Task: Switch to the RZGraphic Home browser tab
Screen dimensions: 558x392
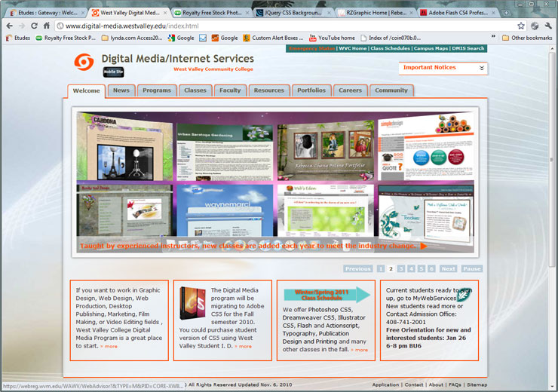Action: click(x=376, y=13)
